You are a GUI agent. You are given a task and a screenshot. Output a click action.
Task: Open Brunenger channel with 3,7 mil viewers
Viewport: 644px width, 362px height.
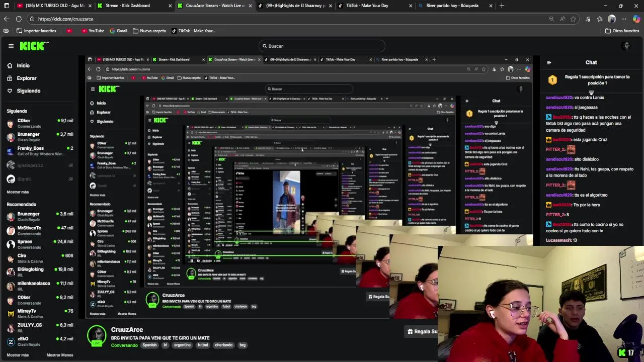(39, 137)
